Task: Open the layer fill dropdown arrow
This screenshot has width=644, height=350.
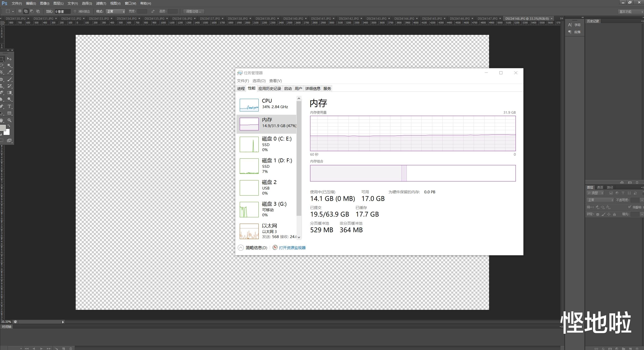Action: coord(642,214)
